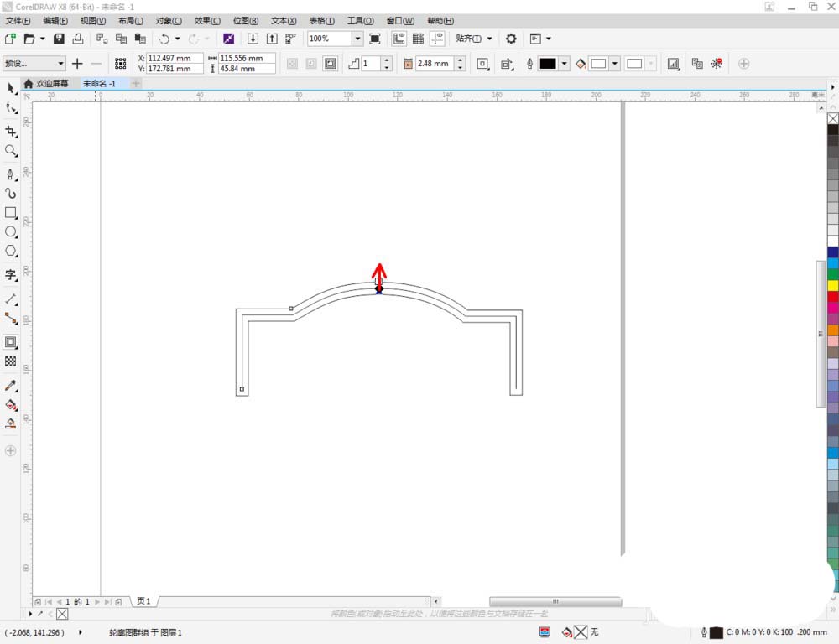
Task: Select the Zoom magnifier tool
Action: point(11,151)
